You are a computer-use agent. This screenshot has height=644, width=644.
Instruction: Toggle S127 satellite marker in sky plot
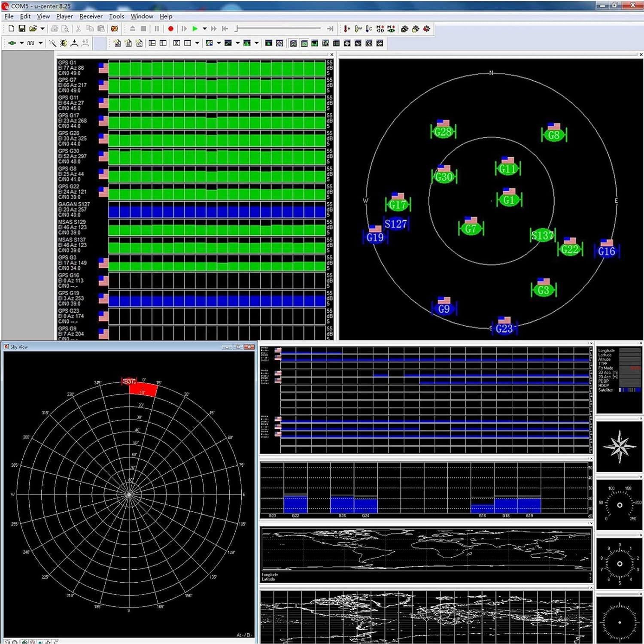395,224
